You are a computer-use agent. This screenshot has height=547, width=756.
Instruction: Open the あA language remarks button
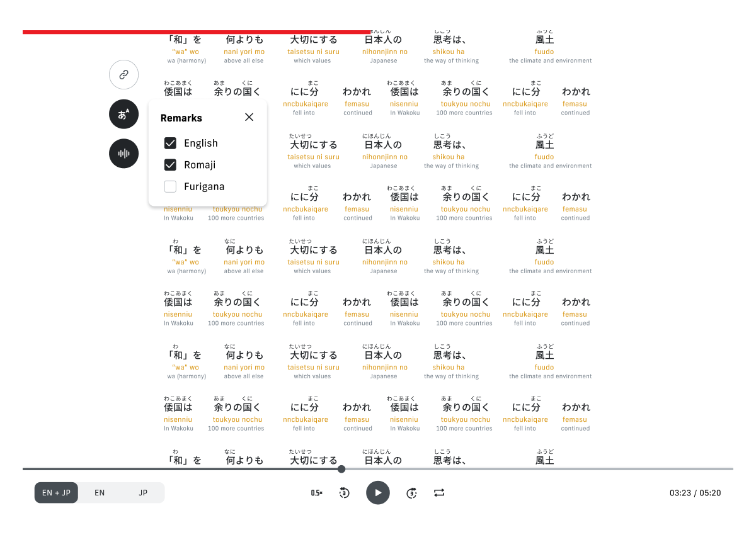tap(123, 114)
